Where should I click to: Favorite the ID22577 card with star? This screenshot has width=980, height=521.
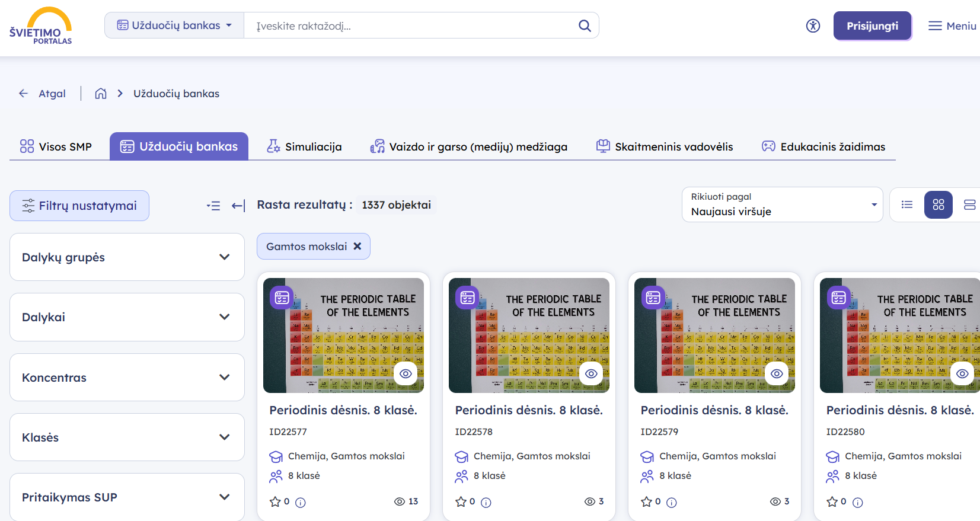(275, 502)
